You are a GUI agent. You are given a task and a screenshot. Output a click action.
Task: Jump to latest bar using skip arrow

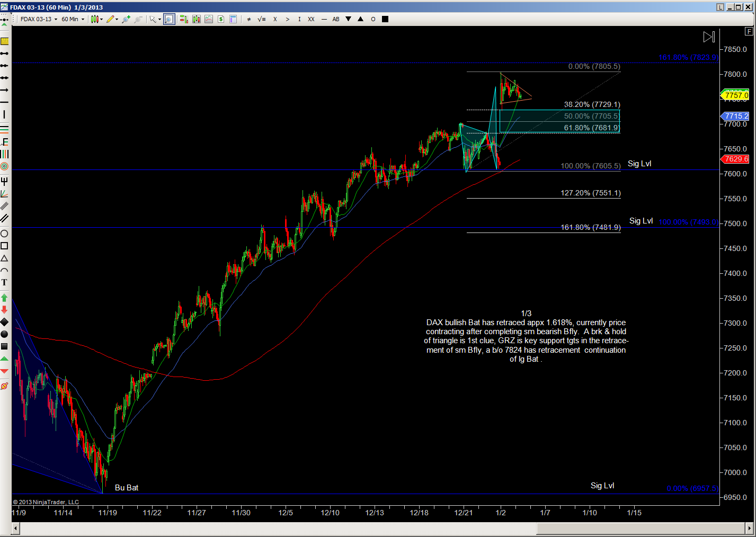pyautogui.click(x=709, y=37)
